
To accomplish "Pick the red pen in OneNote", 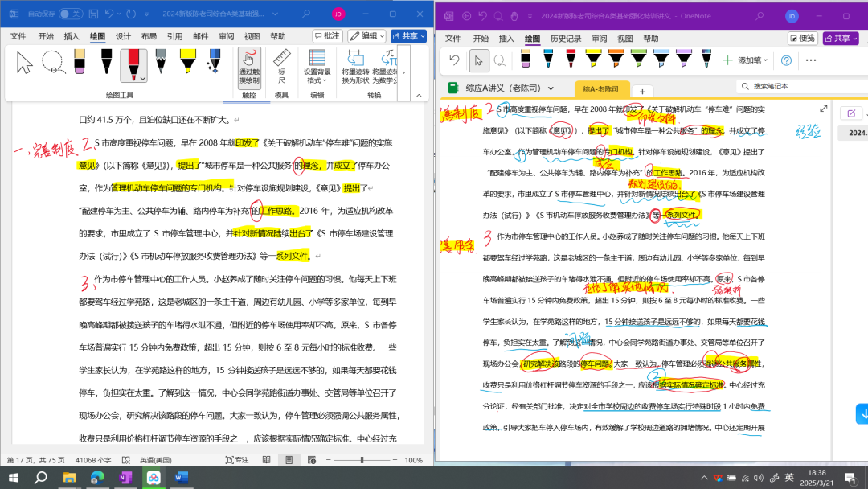I will pos(571,59).
